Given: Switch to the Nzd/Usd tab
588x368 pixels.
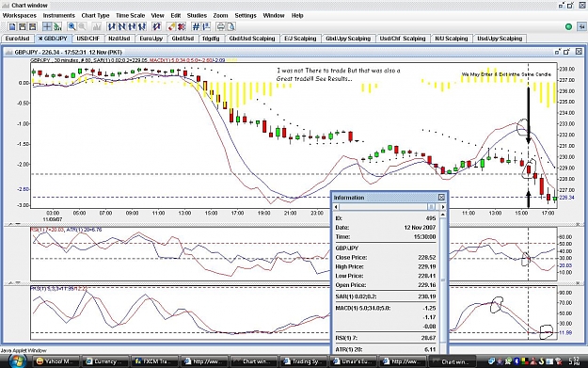Looking at the screenshot, I should pyautogui.click(x=119, y=39).
